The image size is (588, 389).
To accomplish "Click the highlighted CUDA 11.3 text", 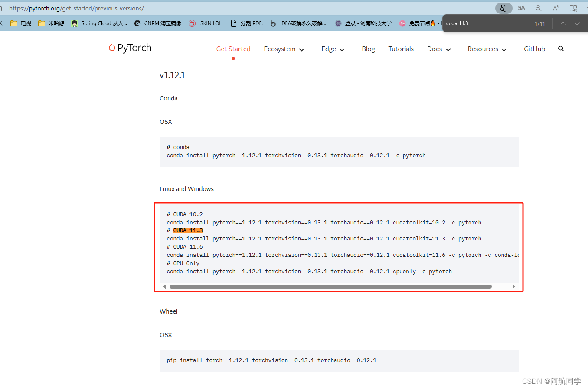I will (x=188, y=230).
